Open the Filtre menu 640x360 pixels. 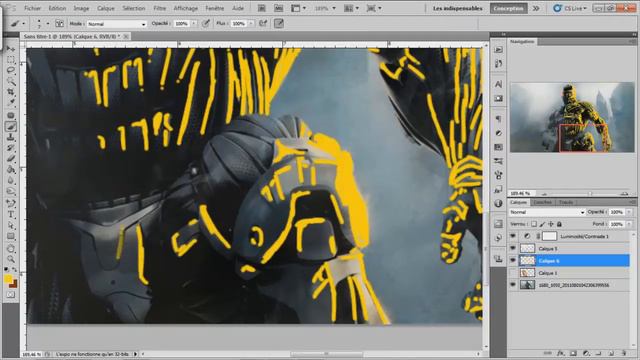pyautogui.click(x=160, y=8)
